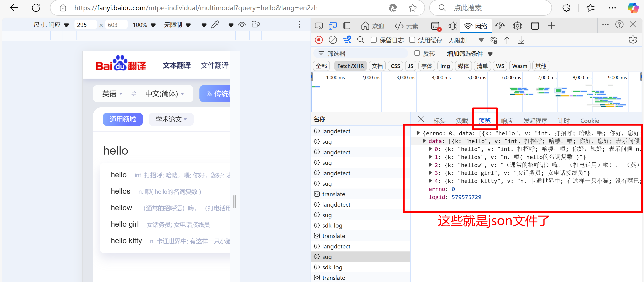Select the 标头 tab
This screenshot has width=644, height=282.
(x=439, y=121)
